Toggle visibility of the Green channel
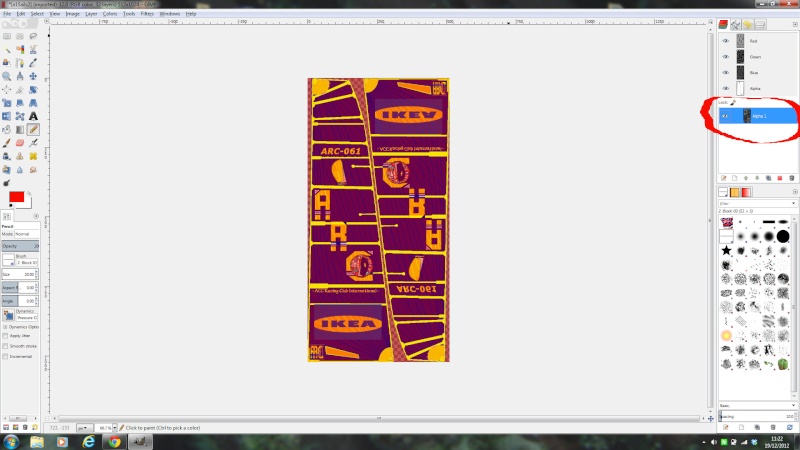 (726, 57)
